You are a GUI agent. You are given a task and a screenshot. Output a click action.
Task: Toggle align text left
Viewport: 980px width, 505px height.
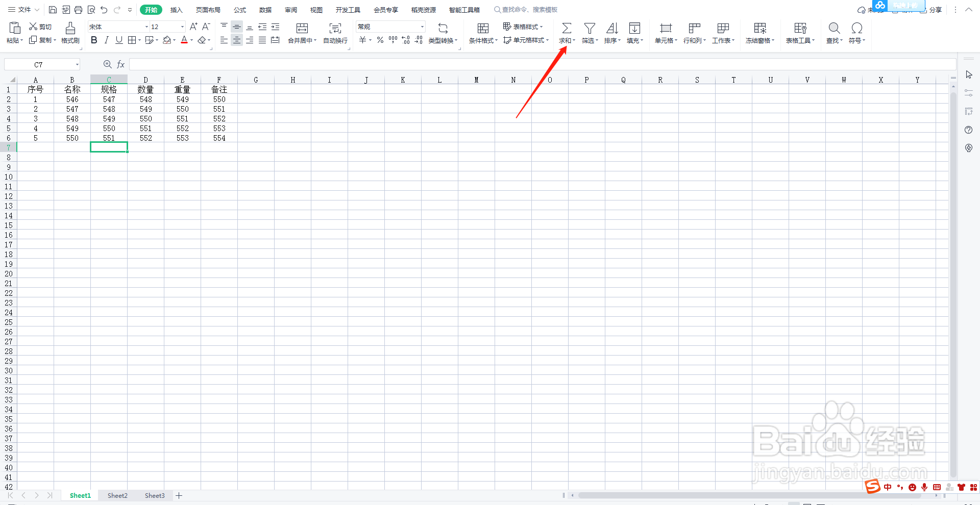[224, 40]
